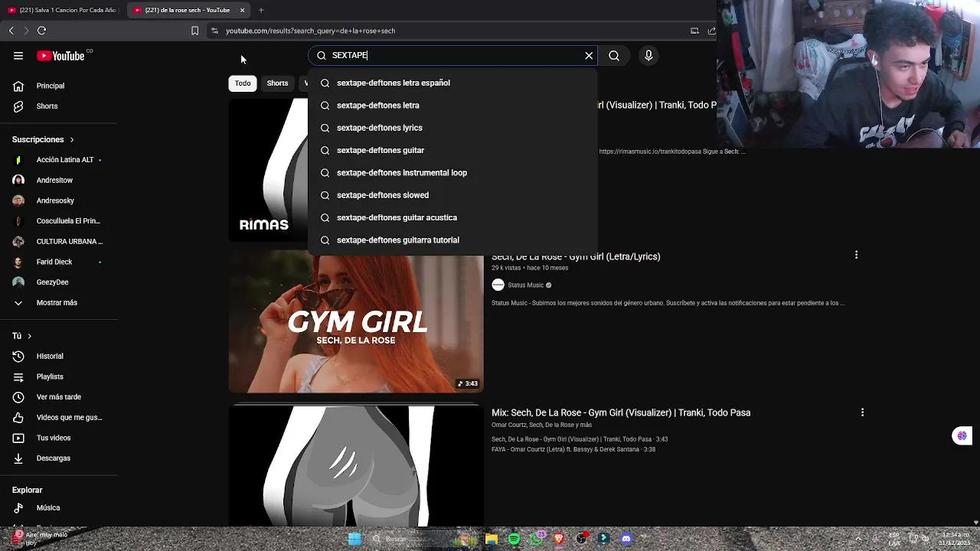Screen dimensions: 980x551
Task: Open a new browser tab
Action: click(x=261, y=10)
